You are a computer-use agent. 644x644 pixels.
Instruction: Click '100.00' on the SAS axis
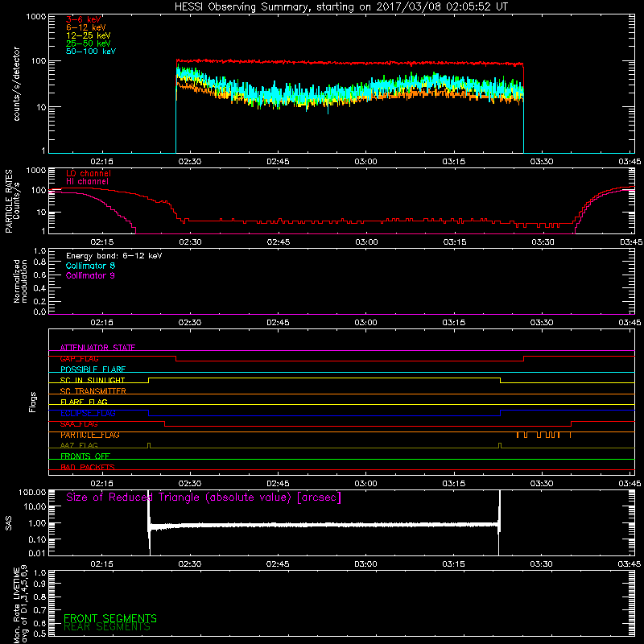pos(32,492)
